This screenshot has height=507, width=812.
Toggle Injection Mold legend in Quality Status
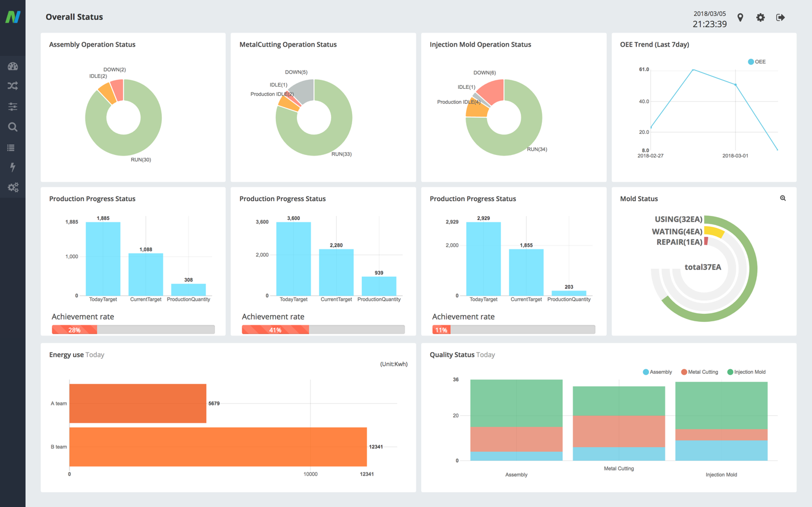pyautogui.click(x=746, y=372)
